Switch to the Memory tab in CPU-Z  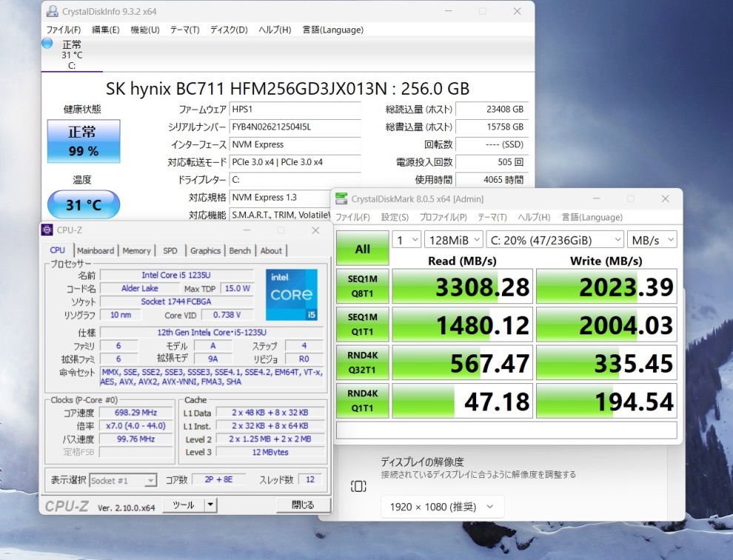(136, 251)
